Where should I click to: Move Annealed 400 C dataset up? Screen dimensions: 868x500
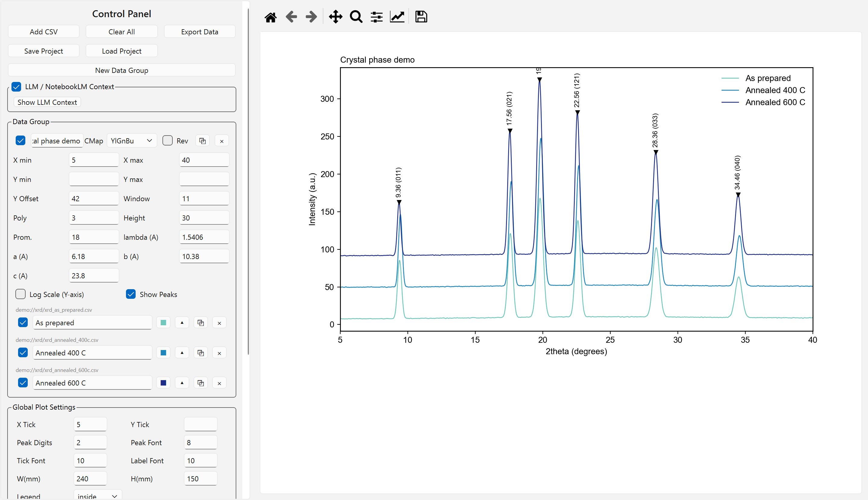click(182, 353)
